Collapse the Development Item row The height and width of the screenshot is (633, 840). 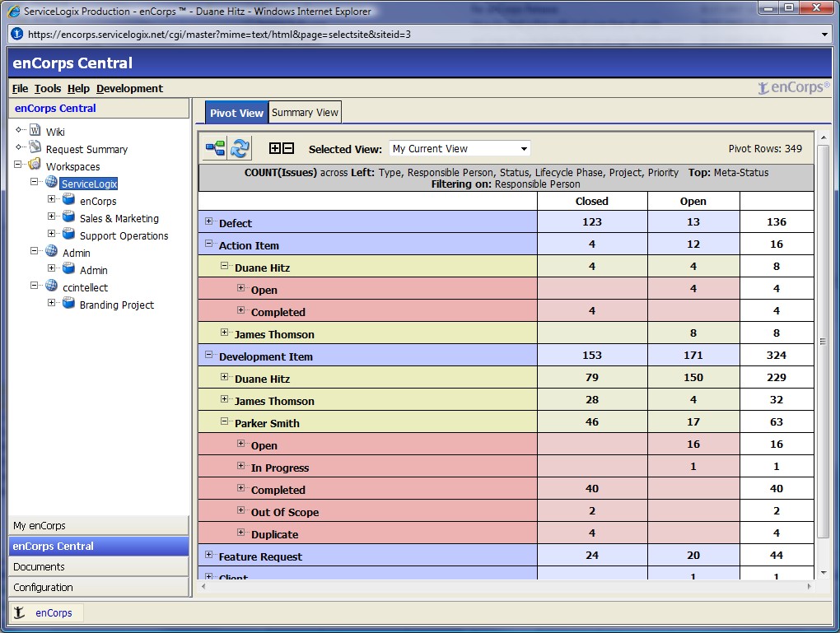(x=209, y=354)
